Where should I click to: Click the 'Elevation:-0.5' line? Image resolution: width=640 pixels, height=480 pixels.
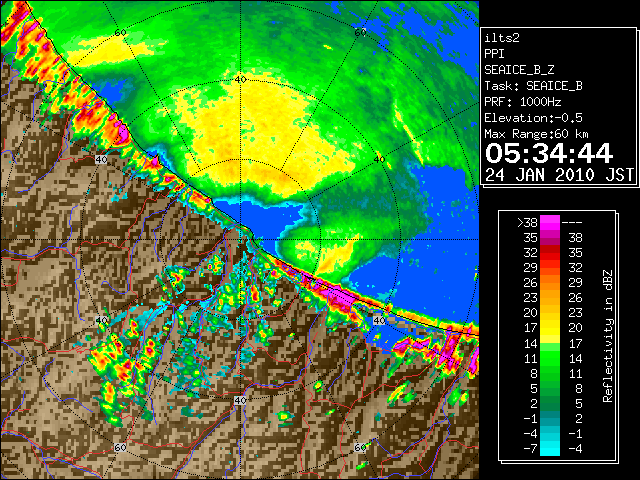[533, 118]
